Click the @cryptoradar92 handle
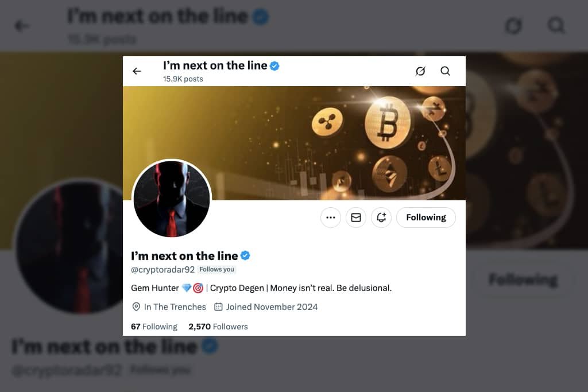Image resolution: width=588 pixels, height=392 pixels. 163,270
